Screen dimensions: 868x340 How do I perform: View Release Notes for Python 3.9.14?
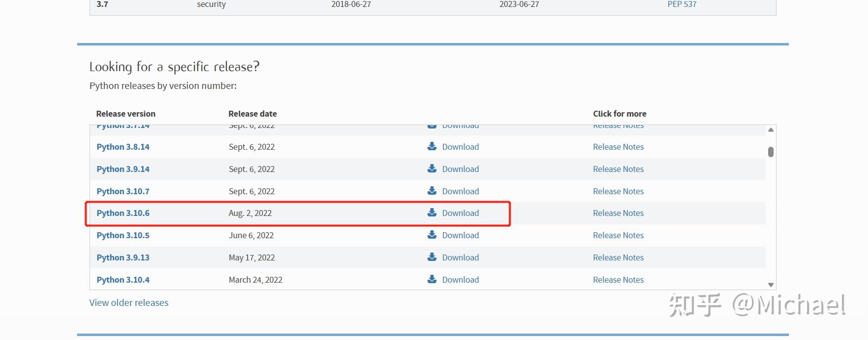pyautogui.click(x=618, y=169)
